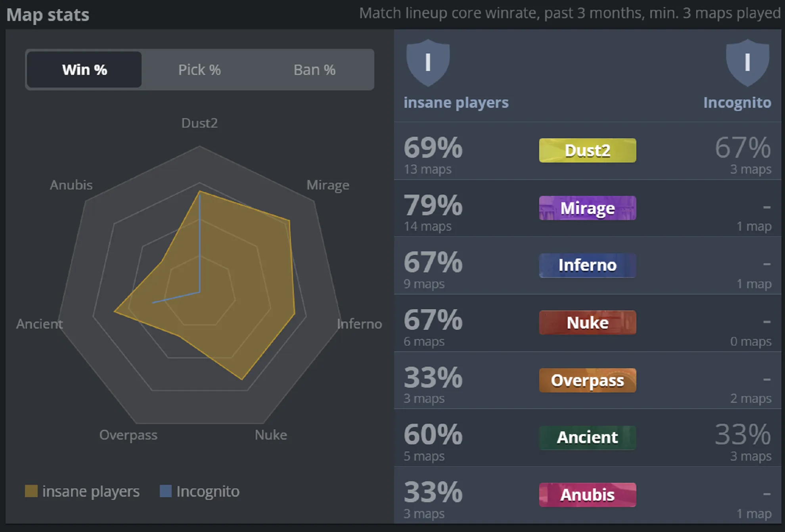This screenshot has height=532, width=785.
Task: Switch to the Ban % tab
Action: (314, 70)
